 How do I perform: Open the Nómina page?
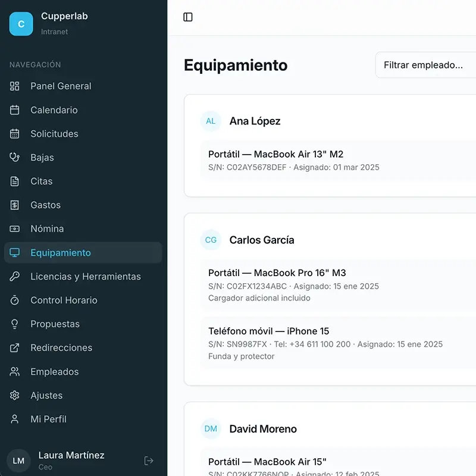point(83,228)
